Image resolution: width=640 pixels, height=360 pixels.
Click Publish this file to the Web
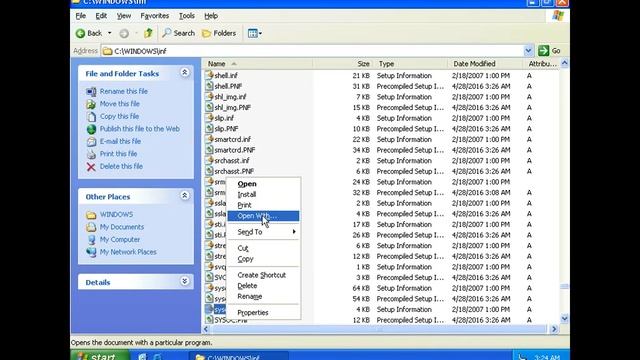[x=140, y=129]
